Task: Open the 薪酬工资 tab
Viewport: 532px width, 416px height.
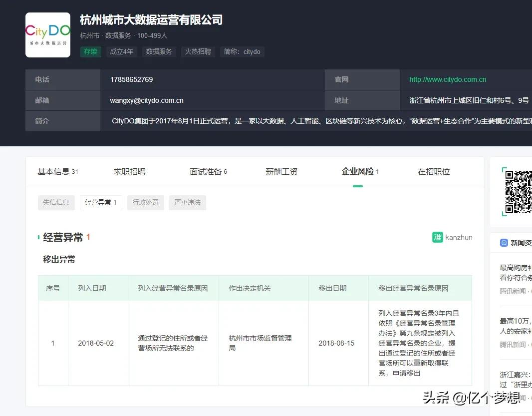Action: [x=281, y=171]
